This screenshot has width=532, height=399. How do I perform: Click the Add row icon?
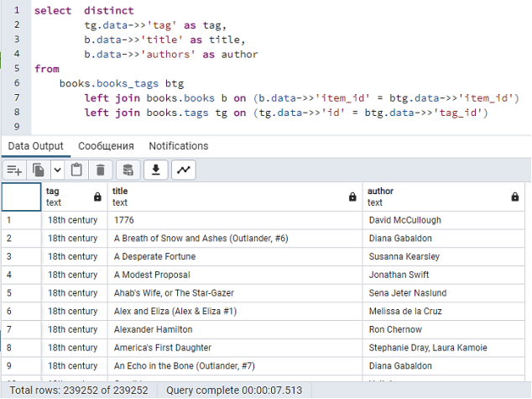14,170
